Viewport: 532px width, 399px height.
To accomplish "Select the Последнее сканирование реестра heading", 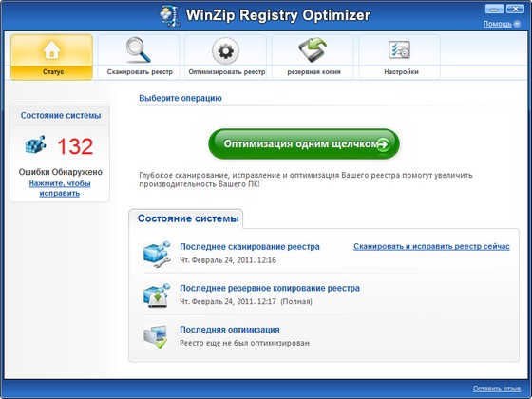I will coord(250,247).
